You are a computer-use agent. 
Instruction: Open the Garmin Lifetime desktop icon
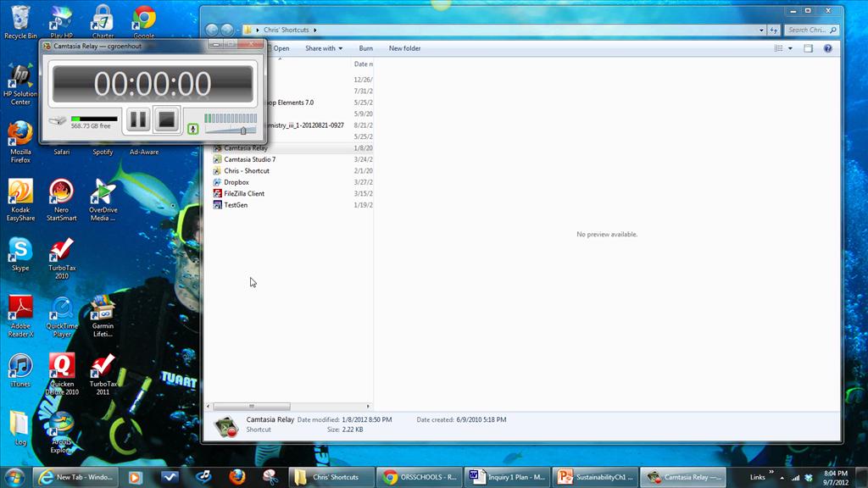pos(103,317)
